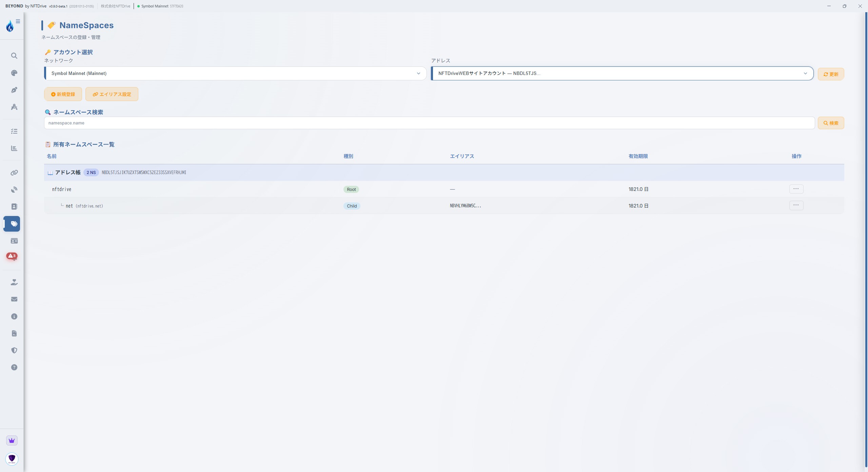
Task: Open the address book sidebar icon
Action: [14, 206]
